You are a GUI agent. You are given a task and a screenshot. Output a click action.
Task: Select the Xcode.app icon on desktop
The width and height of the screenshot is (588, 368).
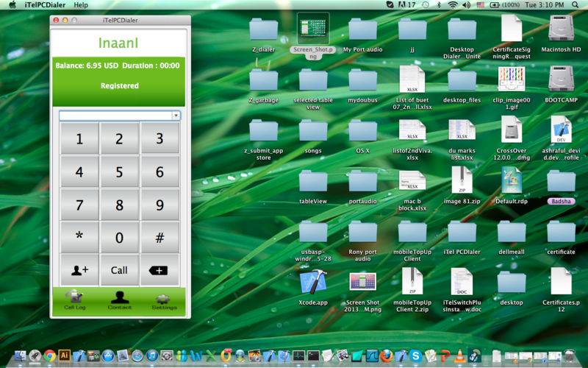(313, 282)
